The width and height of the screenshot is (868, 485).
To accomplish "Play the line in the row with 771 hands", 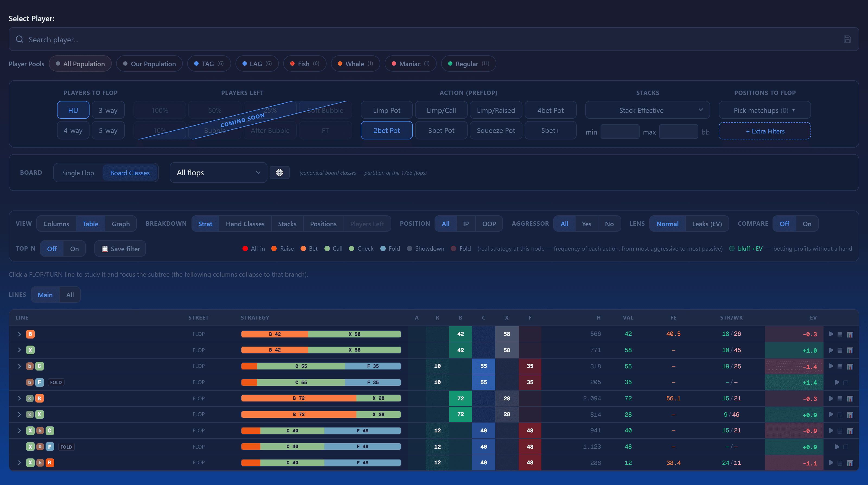I will point(831,350).
